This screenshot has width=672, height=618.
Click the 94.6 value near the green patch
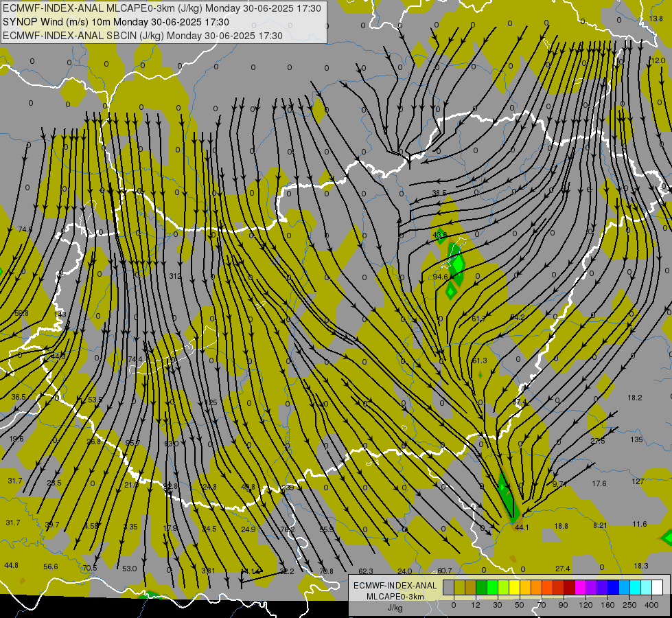click(x=440, y=277)
